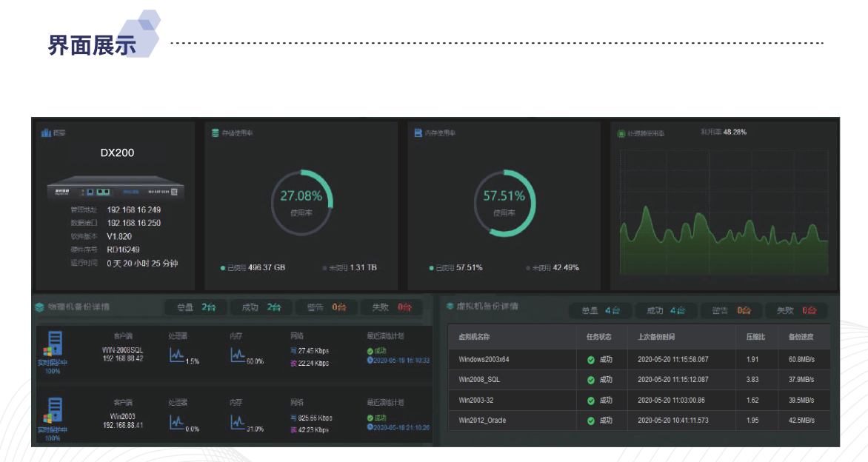Image resolution: width=868 pixels, height=462 pixels.
Task: Select the Win2008_SQL virtual machine row
Action: [518, 380]
